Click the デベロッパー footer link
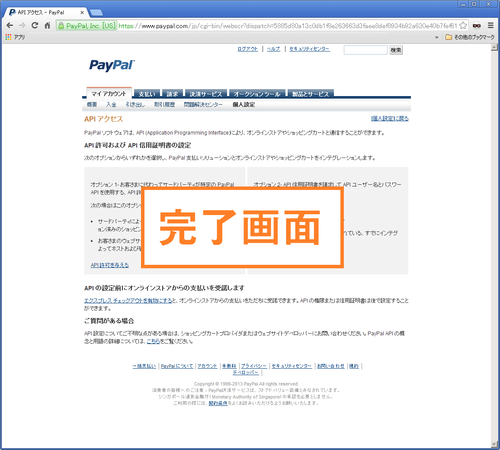This screenshot has height=450, width=500. 246,372
